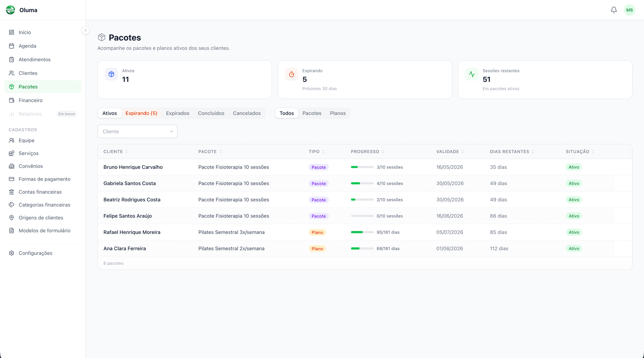Collapse the sidebar with the chevron button

click(x=86, y=30)
